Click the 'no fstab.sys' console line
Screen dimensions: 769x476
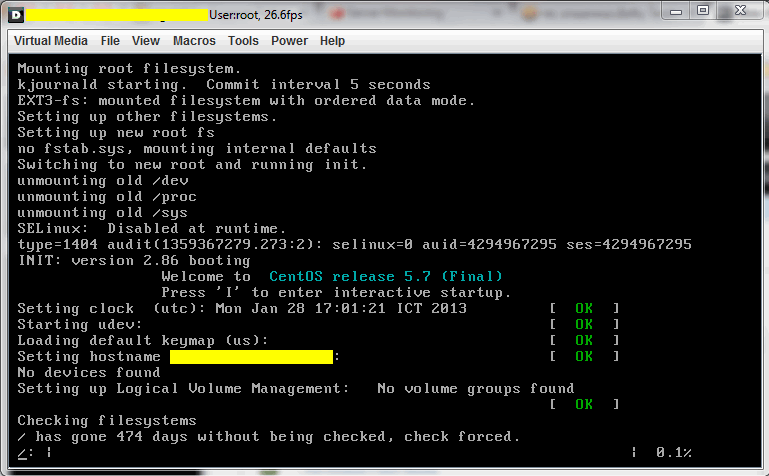197,149
